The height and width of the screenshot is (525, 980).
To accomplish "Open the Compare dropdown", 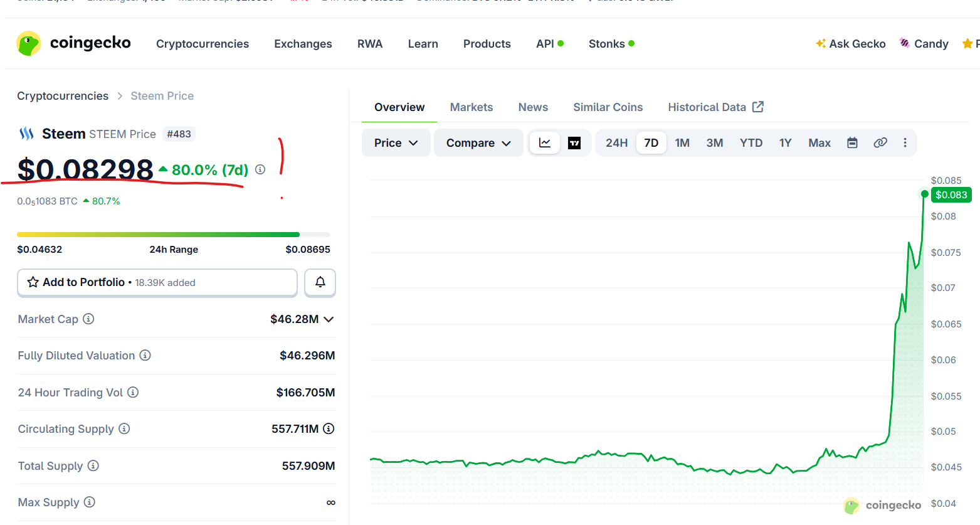I will click(x=478, y=143).
